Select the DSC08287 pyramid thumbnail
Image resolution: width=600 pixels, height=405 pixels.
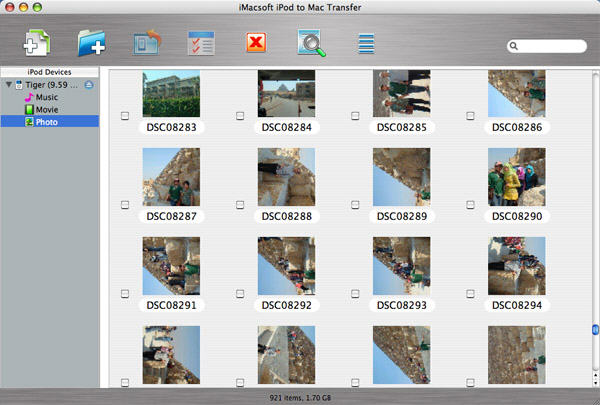tap(171, 177)
